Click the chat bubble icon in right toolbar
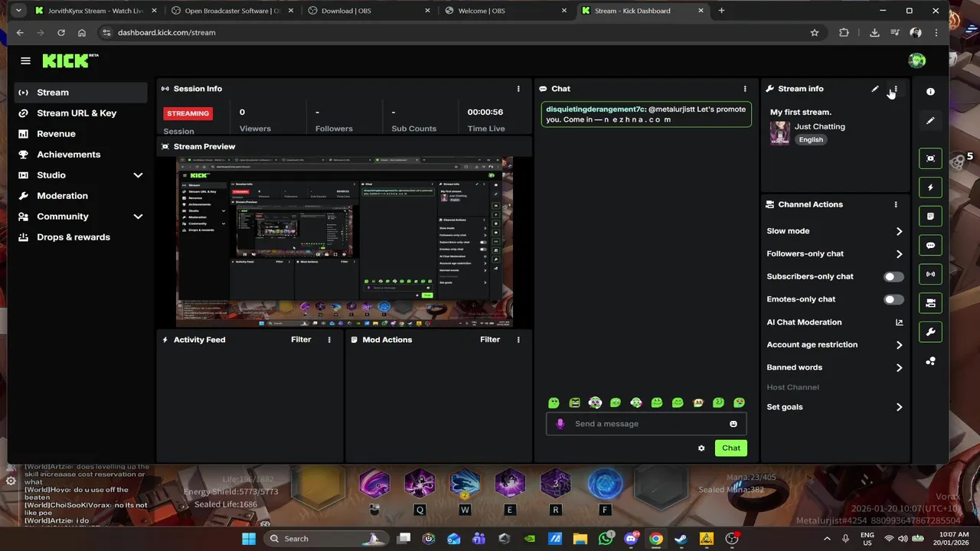The width and height of the screenshot is (980, 551). (x=930, y=246)
